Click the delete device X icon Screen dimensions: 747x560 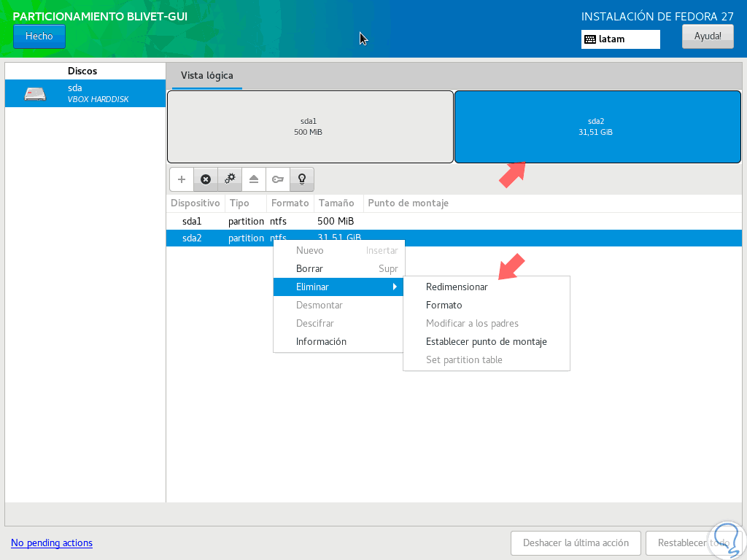click(x=206, y=179)
